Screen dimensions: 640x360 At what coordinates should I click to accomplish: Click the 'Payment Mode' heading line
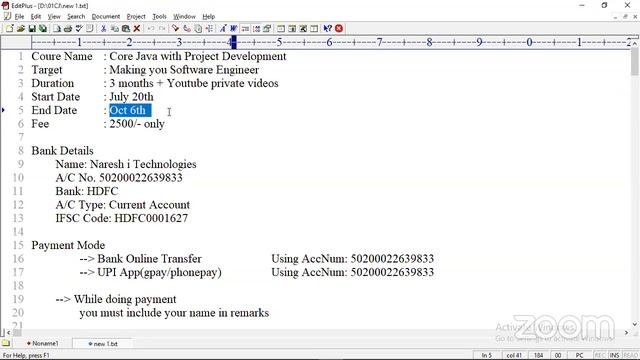click(68, 245)
